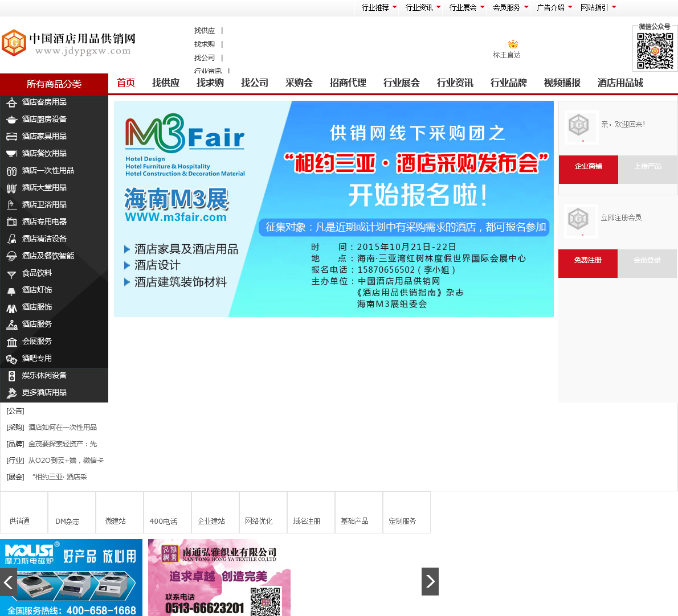Open the 域名注册 service tile
Screen dimensions: 678x616
tap(311, 512)
